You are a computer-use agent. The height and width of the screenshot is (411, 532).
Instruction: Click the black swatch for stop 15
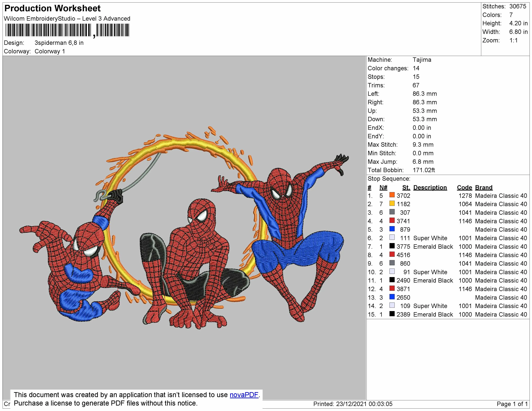(x=392, y=314)
